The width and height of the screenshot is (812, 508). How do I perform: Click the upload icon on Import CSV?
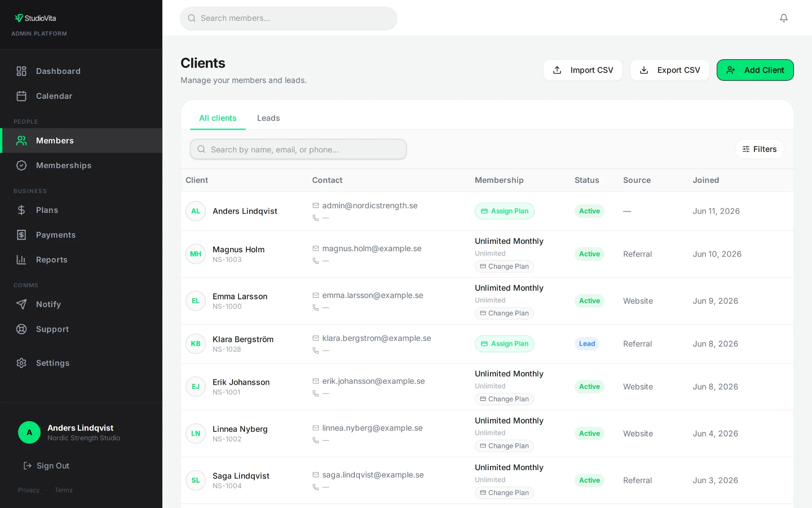[x=557, y=70]
